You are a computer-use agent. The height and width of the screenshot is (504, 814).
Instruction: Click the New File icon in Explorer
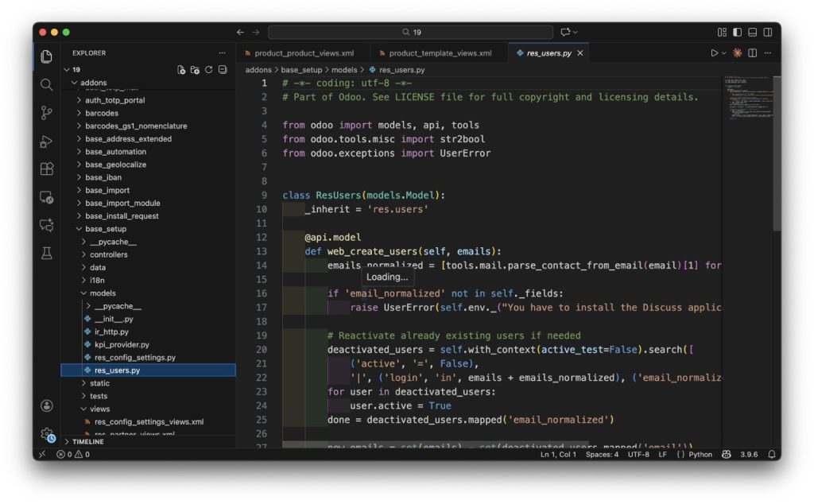[181, 70]
